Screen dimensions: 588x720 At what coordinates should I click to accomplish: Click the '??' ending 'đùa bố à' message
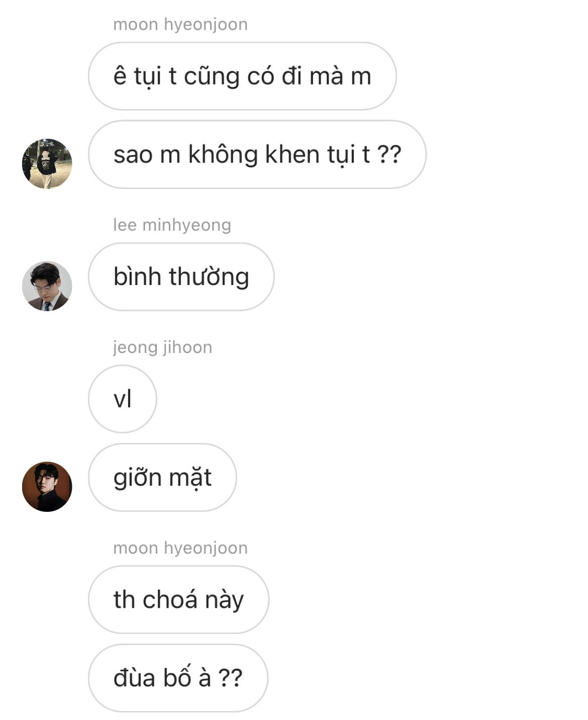231,678
